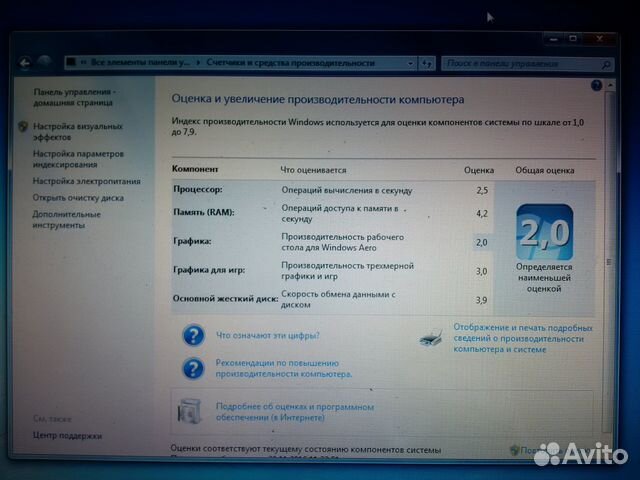Click question icon next to 'Что означают эти цифры?'
This screenshot has width=640, height=480.
click(x=193, y=336)
